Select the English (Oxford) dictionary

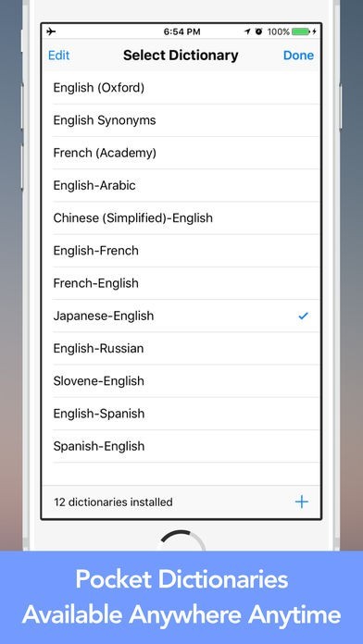coord(181,88)
